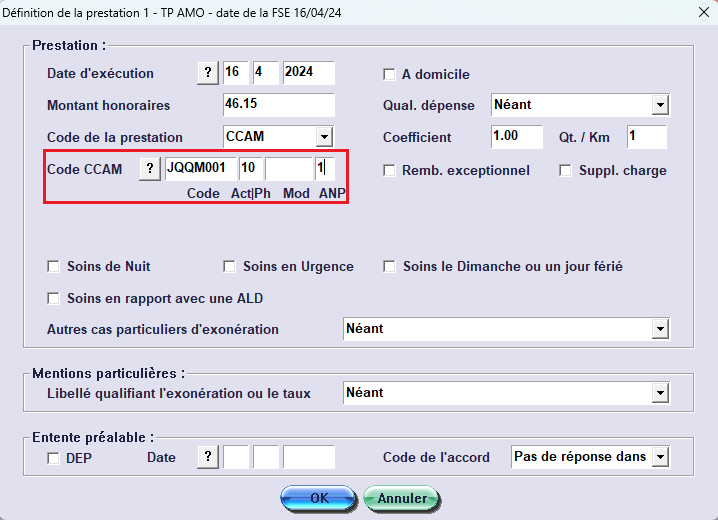Check the Soins de Nuit option
The width and height of the screenshot is (718, 520).
pos(54,267)
